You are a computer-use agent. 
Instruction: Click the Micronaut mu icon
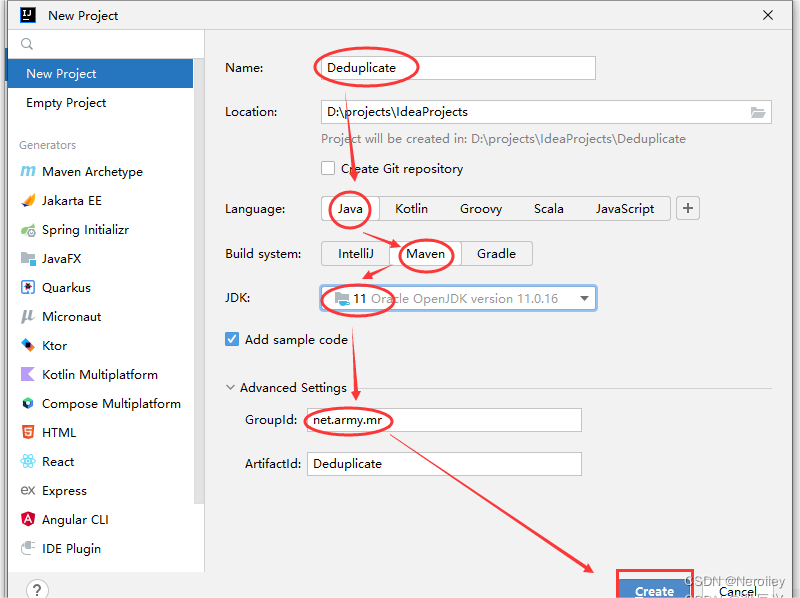point(28,316)
